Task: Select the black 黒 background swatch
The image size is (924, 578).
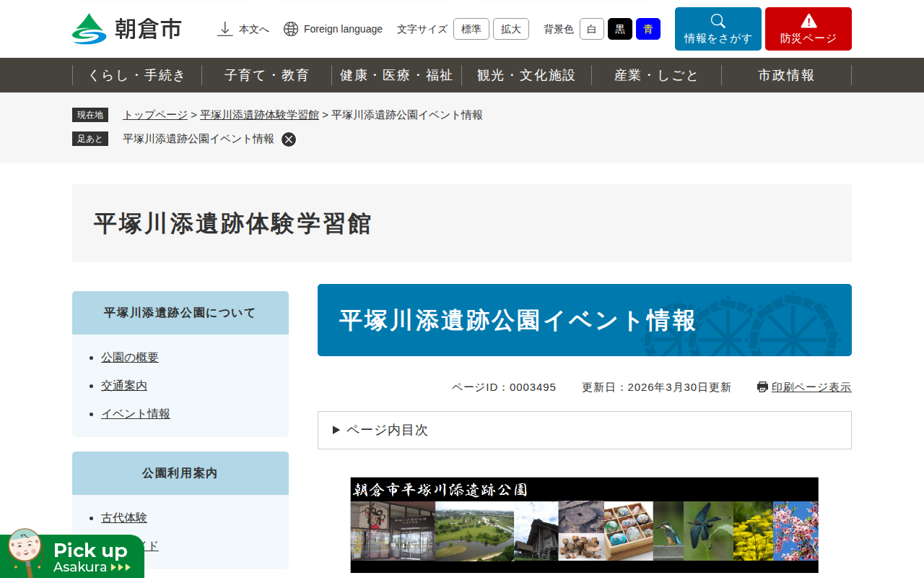Action: pos(619,29)
